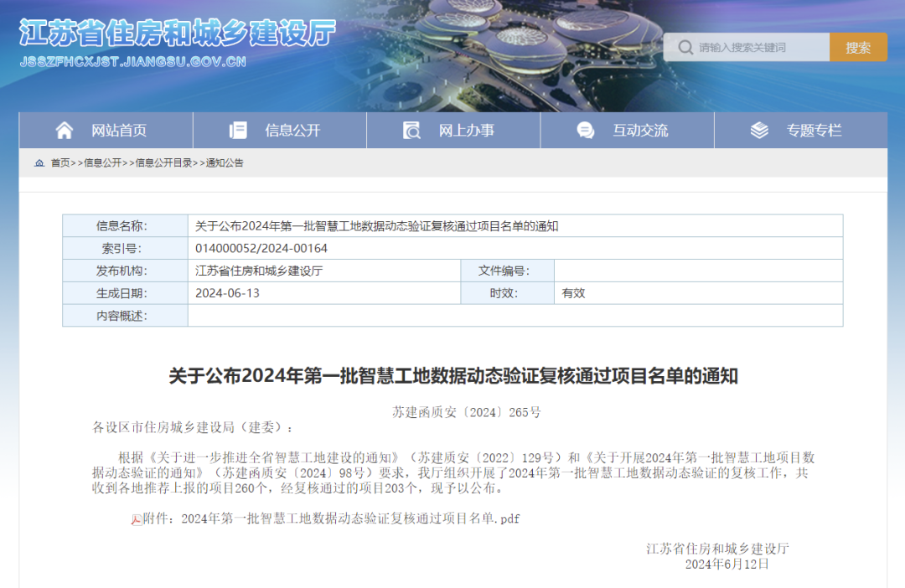Click the 有效 validity value
This screenshot has width=905, height=588.
tap(573, 293)
